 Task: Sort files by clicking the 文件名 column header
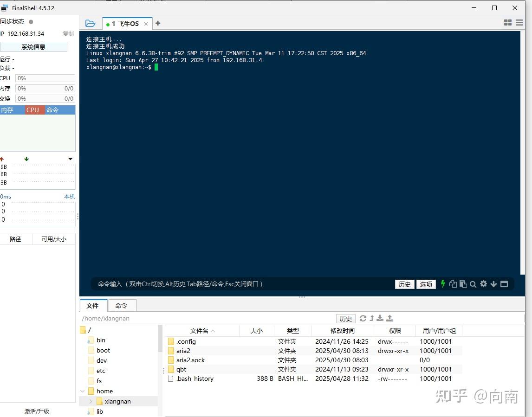coord(200,330)
